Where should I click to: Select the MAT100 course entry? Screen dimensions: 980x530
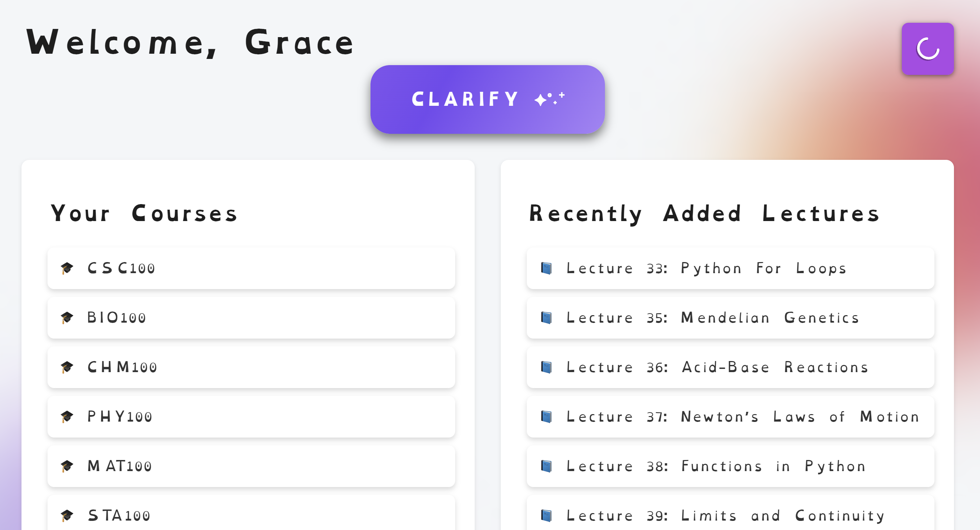click(251, 466)
